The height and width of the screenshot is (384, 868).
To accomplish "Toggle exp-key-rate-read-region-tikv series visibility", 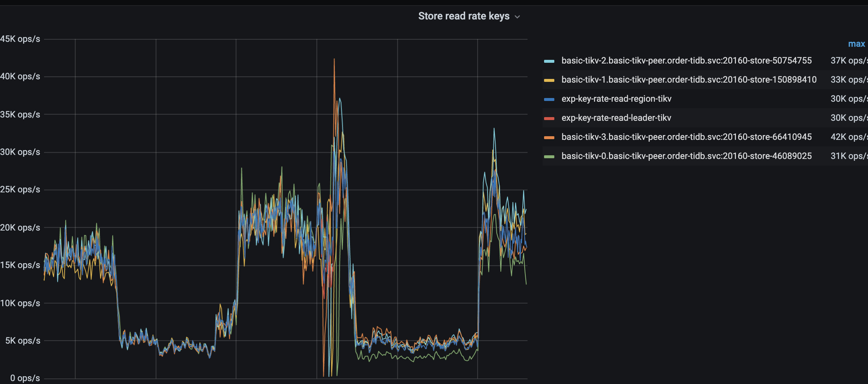I will click(616, 99).
